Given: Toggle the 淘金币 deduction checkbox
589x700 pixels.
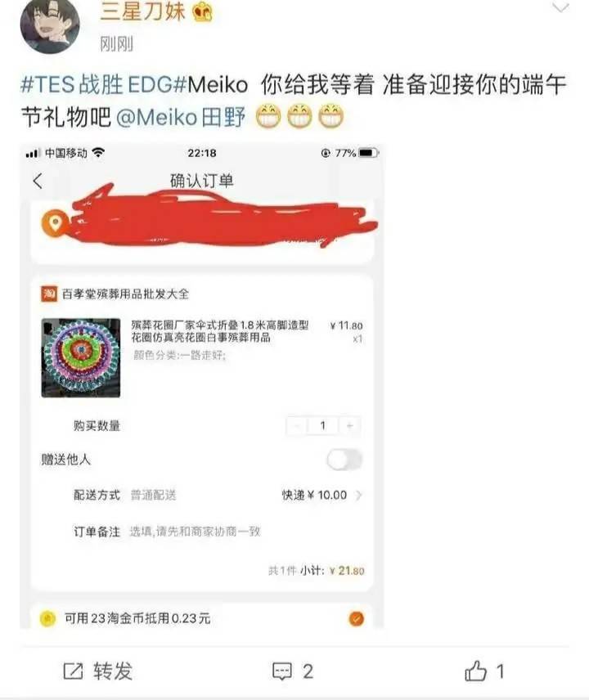Looking at the screenshot, I should coord(357,618).
